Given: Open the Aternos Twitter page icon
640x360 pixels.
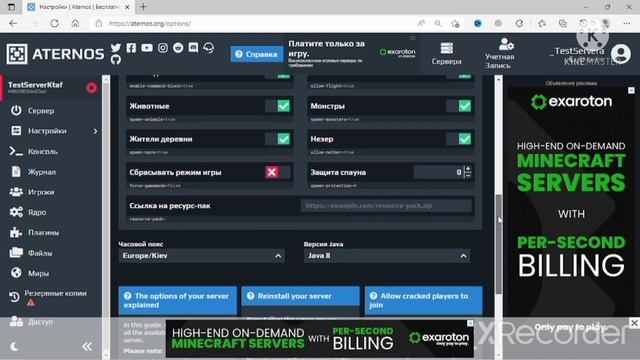Looking at the screenshot, I should (x=116, y=48).
